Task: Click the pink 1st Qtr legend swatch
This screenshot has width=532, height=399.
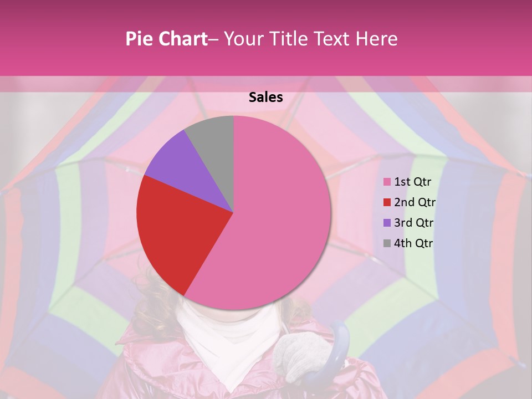Action: pyautogui.click(x=387, y=182)
